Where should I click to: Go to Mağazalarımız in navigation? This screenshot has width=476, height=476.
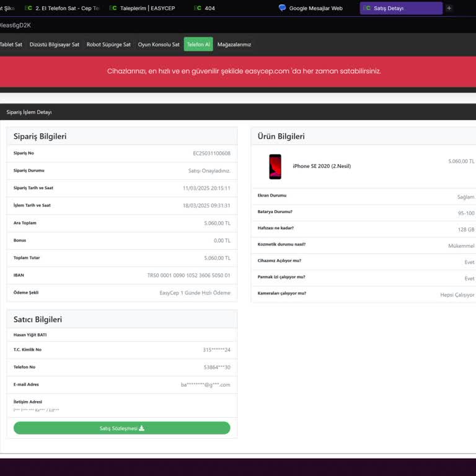(x=234, y=45)
